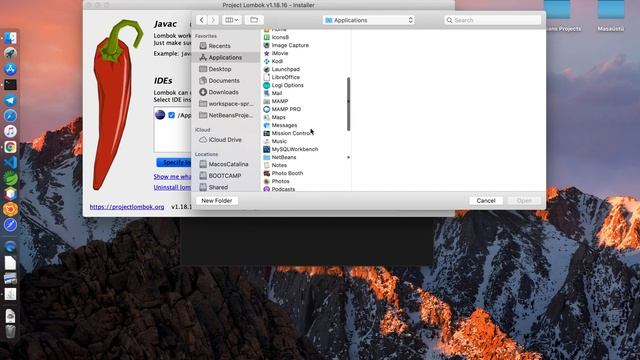Image resolution: width=640 pixels, height=360 pixels.
Task: Open Music app from the Dock
Action: coord(10,131)
